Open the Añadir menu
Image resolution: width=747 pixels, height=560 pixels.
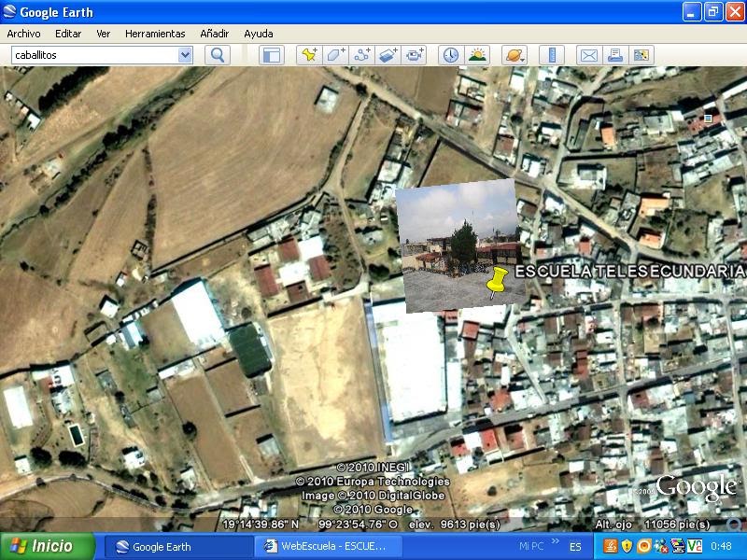tap(215, 34)
